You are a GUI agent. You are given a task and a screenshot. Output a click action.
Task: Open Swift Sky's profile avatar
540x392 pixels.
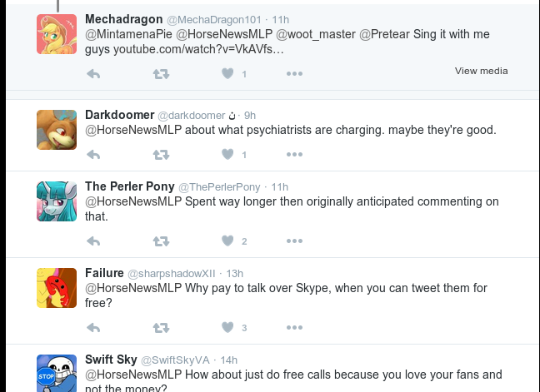click(x=57, y=372)
